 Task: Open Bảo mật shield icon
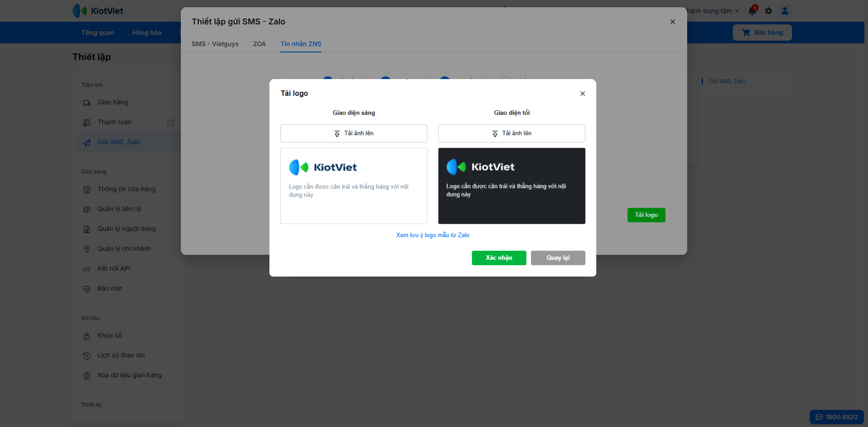pyautogui.click(x=87, y=289)
